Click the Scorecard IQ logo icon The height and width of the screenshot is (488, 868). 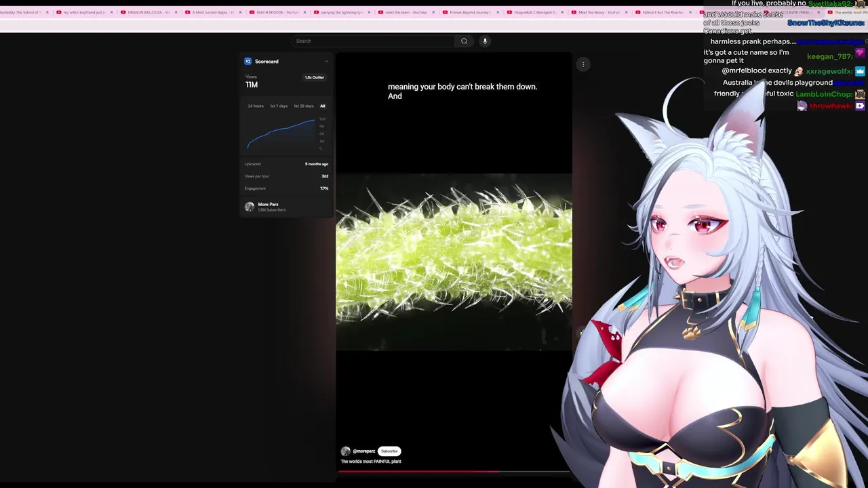pos(248,62)
